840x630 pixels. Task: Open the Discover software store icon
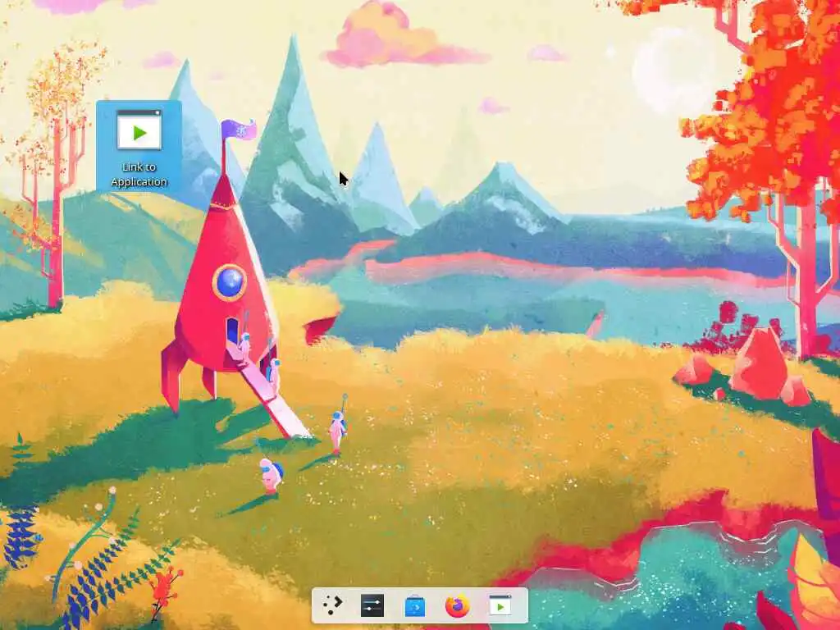pyautogui.click(x=414, y=606)
